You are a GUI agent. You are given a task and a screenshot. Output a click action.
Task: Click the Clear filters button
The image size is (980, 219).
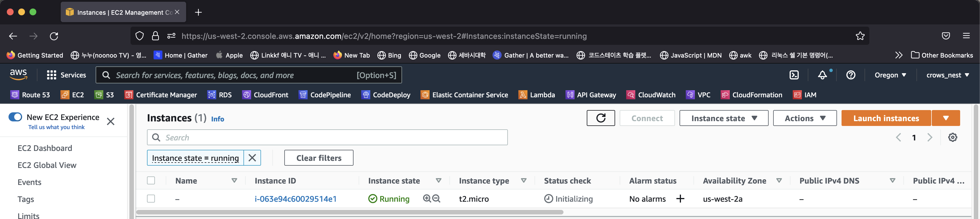(x=318, y=158)
